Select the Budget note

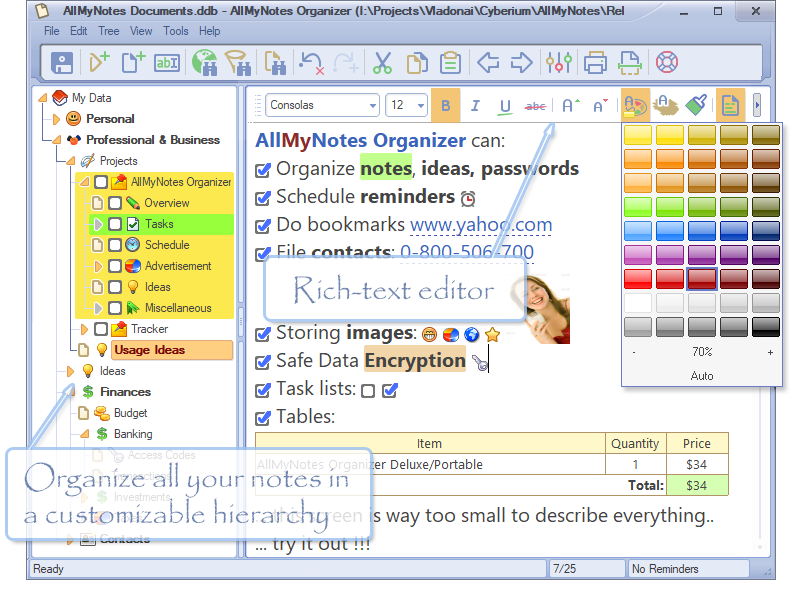(x=130, y=413)
